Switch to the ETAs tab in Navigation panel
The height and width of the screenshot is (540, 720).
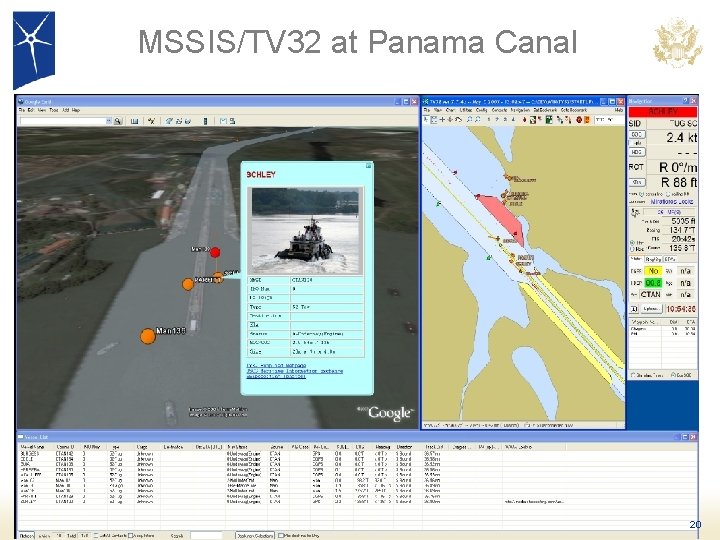668,259
